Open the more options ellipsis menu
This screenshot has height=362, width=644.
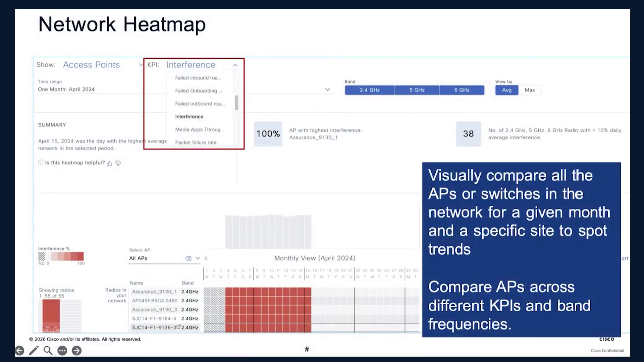[x=62, y=351]
